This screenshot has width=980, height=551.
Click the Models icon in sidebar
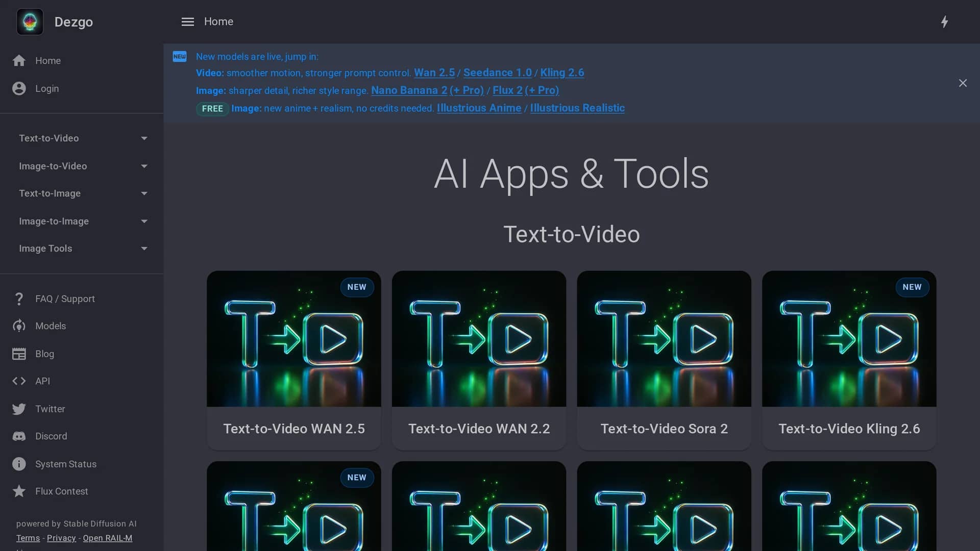[19, 326]
